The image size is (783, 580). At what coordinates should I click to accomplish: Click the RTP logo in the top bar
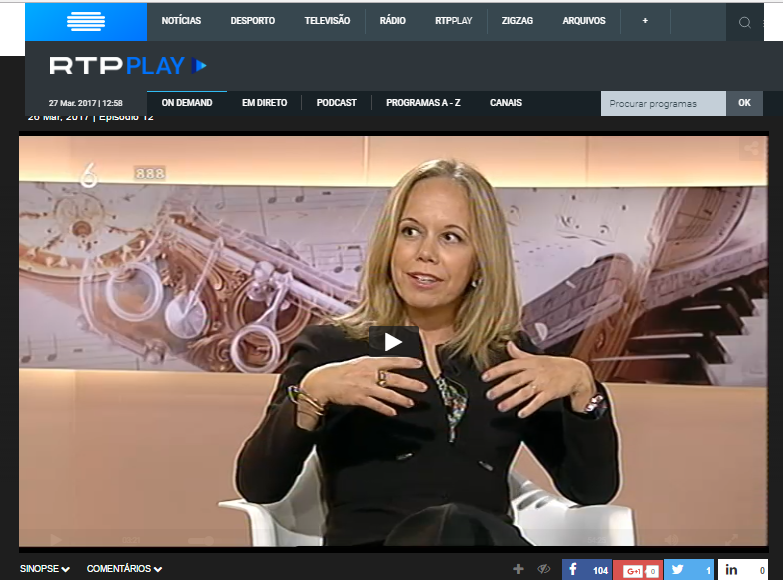point(85,21)
